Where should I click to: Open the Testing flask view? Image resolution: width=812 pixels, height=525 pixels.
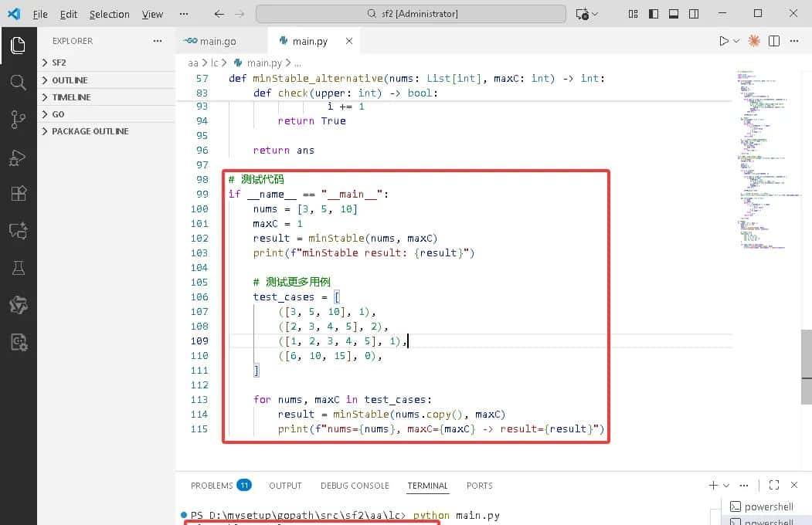tap(18, 268)
